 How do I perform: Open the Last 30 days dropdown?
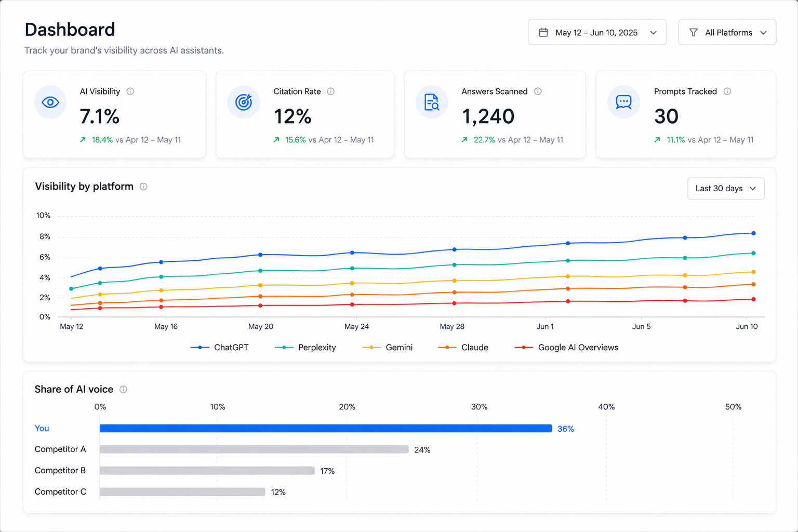pyautogui.click(x=726, y=189)
